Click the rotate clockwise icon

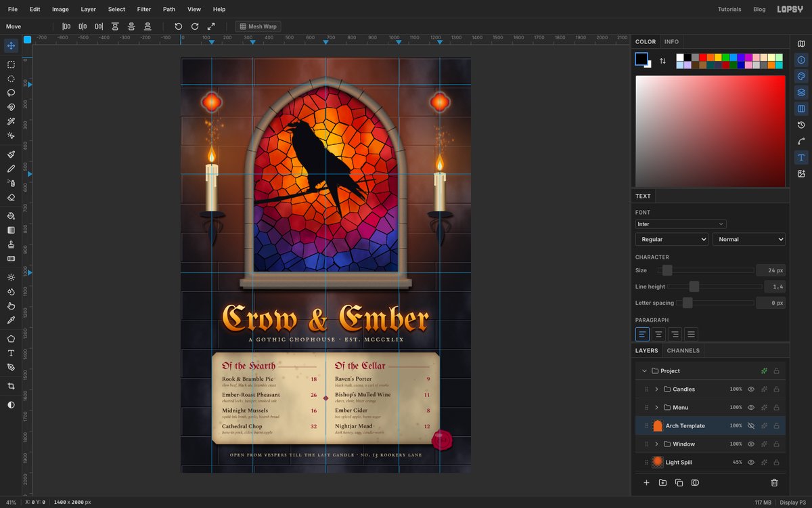[x=195, y=26]
